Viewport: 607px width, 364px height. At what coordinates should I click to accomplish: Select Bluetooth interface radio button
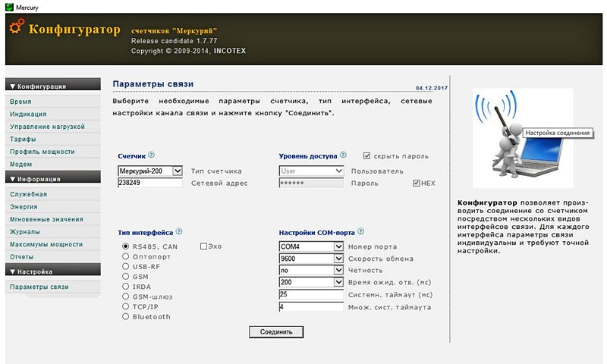pyautogui.click(x=125, y=317)
